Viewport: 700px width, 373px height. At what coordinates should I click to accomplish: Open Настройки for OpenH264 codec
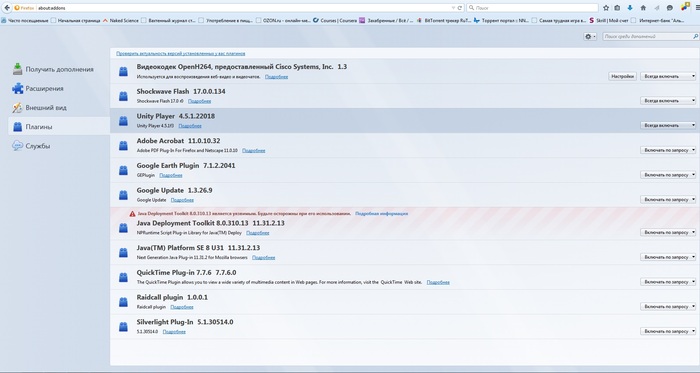point(622,76)
